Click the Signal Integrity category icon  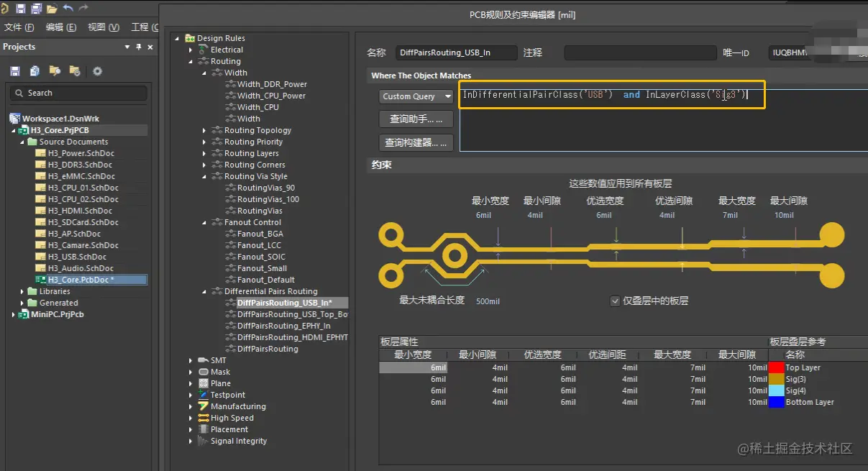tap(203, 441)
